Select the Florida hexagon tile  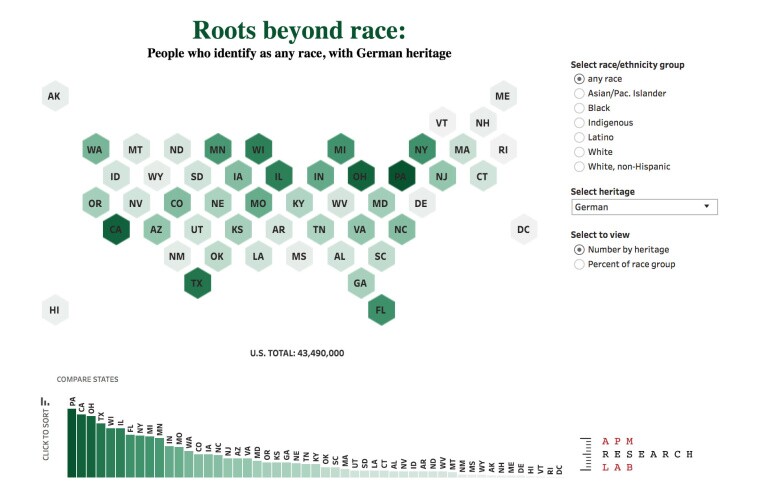380,310
